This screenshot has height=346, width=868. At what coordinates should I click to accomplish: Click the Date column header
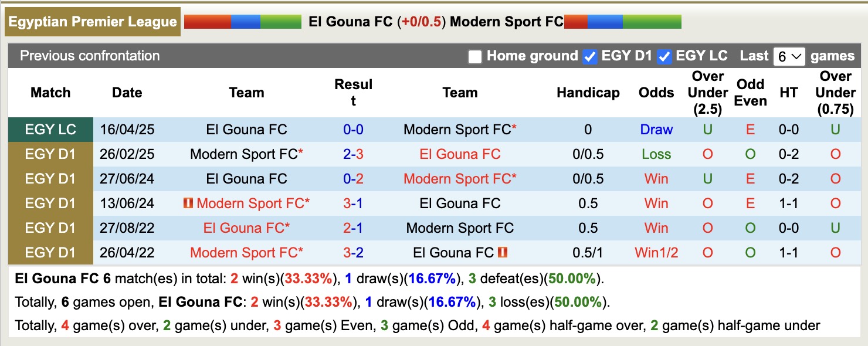(127, 92)
